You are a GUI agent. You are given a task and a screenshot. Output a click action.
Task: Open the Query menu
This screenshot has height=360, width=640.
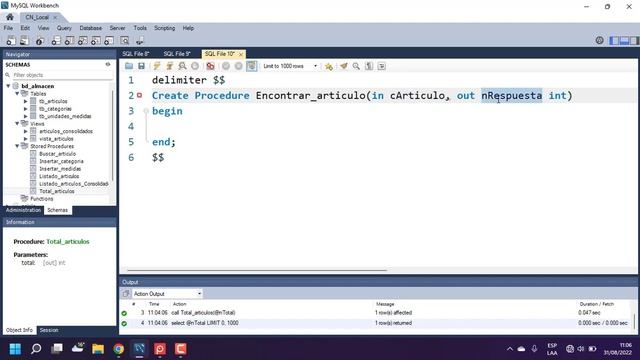(x=64, y=28)
